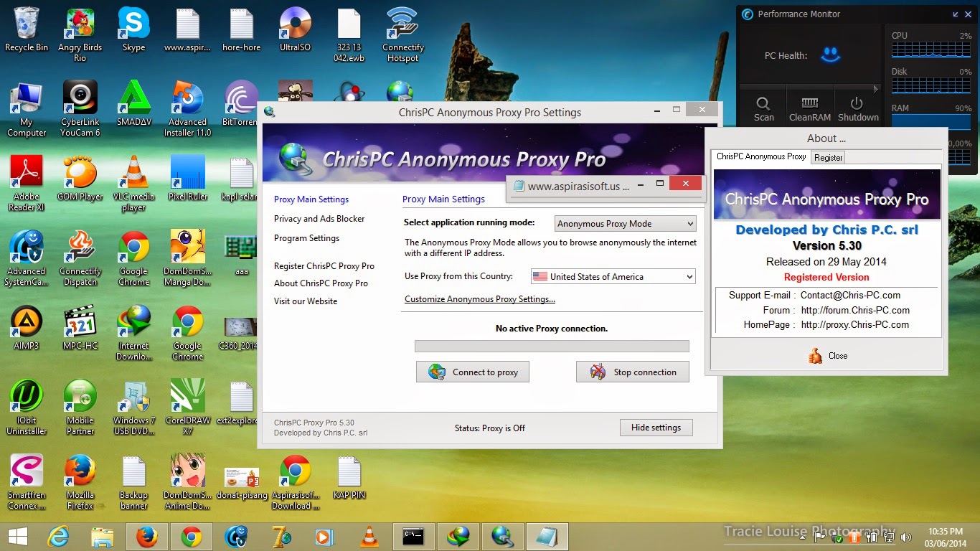Viewport: 980px width, 551px height.
Task: Click the Hide settings button
Action: 656,428
